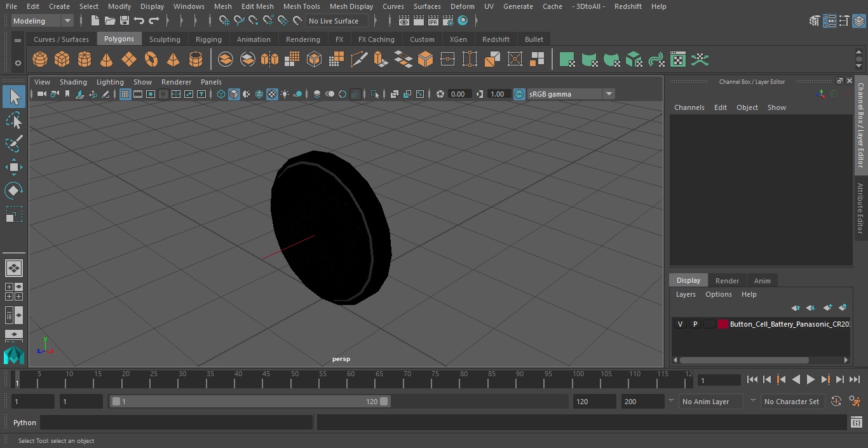Open the No Live Surface field
The width and height of the screenshot is (868, 448).
(x=337, y=21)
